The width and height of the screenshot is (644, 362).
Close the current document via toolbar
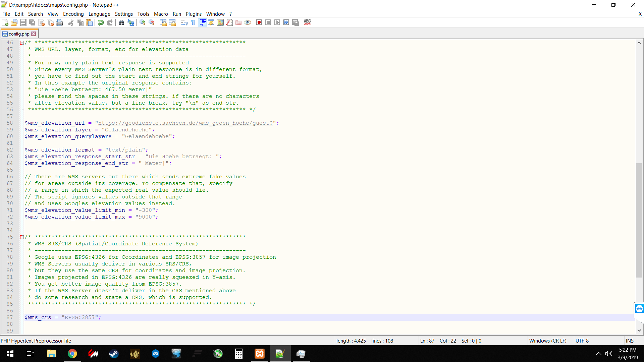pyautogui.click(x=42, y=22)
